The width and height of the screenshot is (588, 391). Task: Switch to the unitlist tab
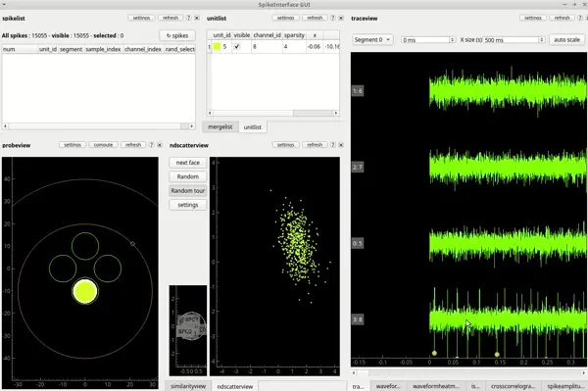click(x=253, y=127)
